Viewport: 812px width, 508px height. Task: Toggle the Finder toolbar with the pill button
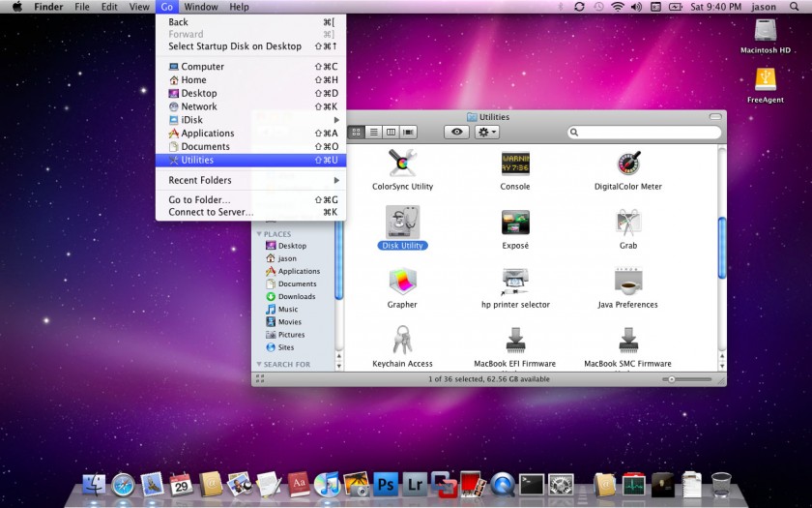[715, 117]
